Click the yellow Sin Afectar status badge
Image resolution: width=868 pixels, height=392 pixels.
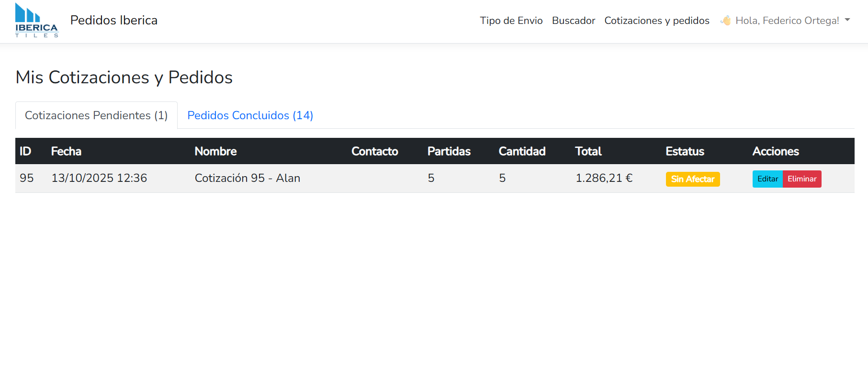(692, 179)
